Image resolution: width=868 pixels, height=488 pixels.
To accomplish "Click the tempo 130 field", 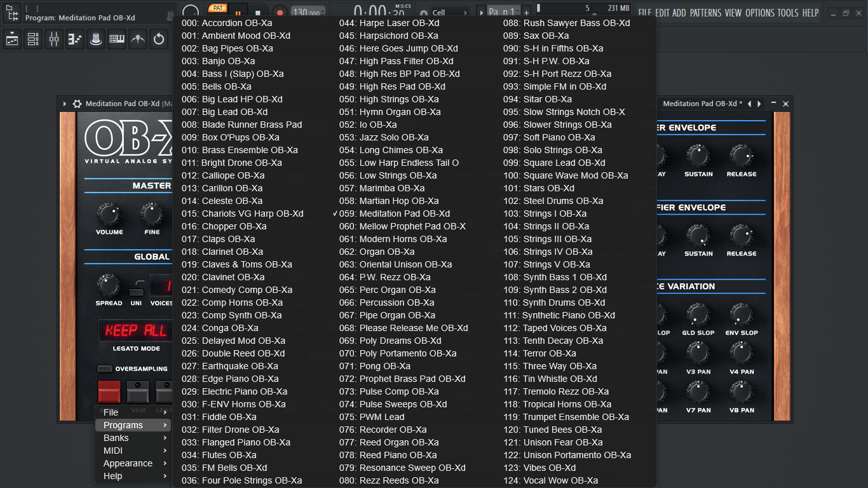I will pos(308,12).
